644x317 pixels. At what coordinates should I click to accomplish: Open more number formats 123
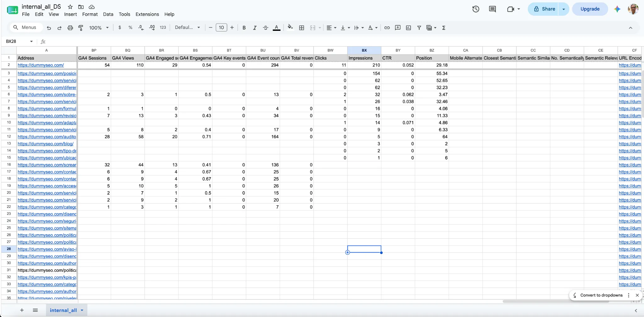click(x=163, y=28)
